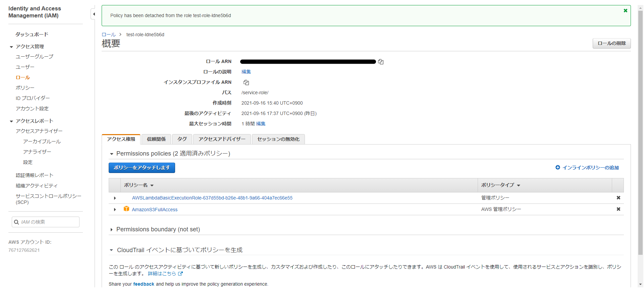Collapse the アクセス管理 sidebar group
The height and width of the screenshot is (288, 644).
pos(11,47)
